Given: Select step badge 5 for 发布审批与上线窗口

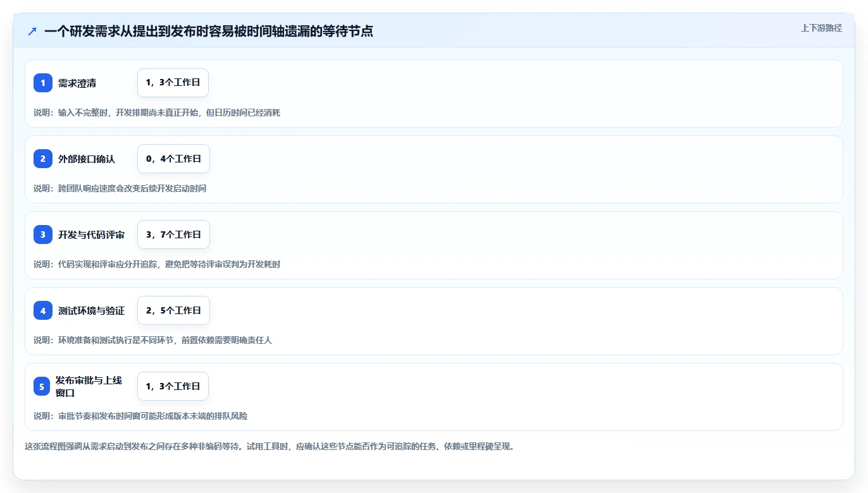Looking at the screenshot, I should point(42,386).
